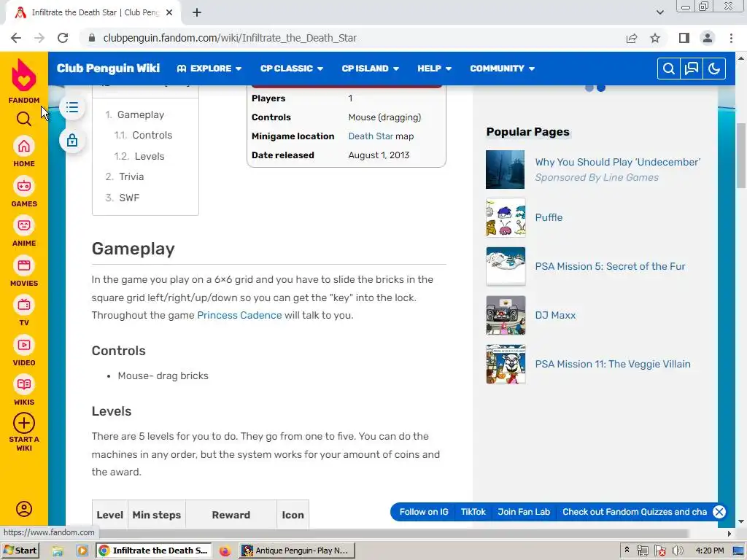Go to Fandom Home icon

pyautogui.click(x=24, y=146)
